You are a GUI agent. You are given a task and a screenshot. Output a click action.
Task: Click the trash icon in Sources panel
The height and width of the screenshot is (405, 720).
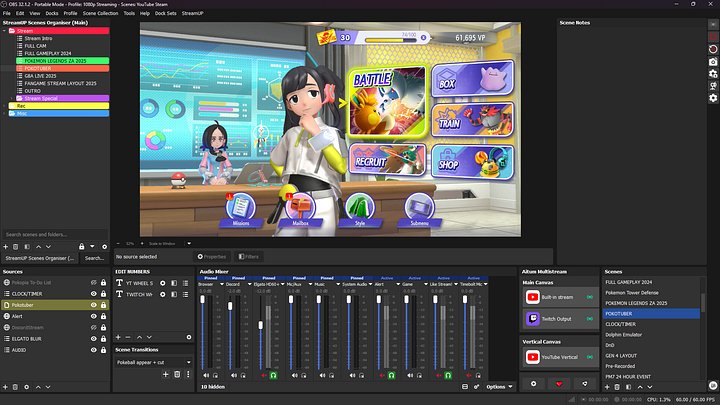pos(15,387)
